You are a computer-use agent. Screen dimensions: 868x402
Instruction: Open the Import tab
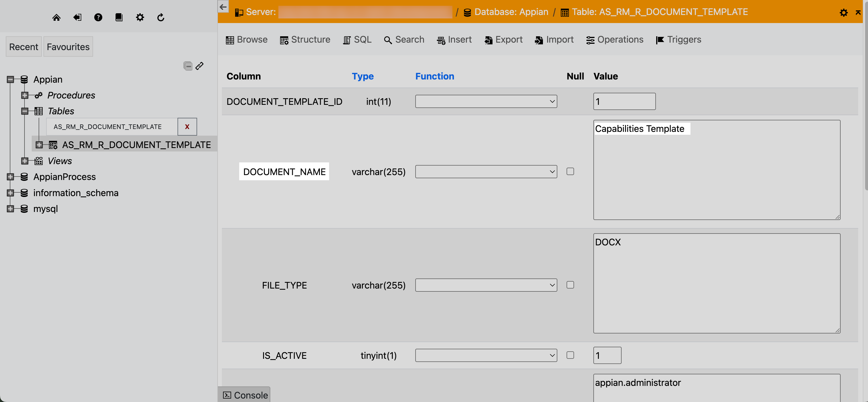click(554, 40)
